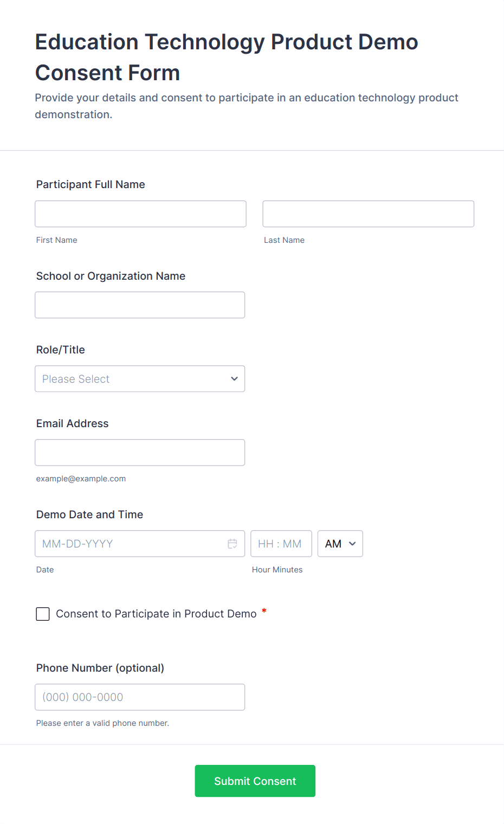
Task: Expand the Role/Title Please Select dropdown
Action: (140, 379)
